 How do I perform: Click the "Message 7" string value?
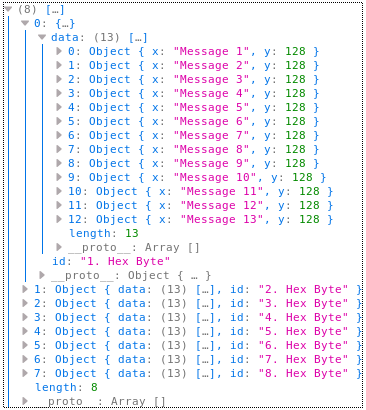coord(211,135)
